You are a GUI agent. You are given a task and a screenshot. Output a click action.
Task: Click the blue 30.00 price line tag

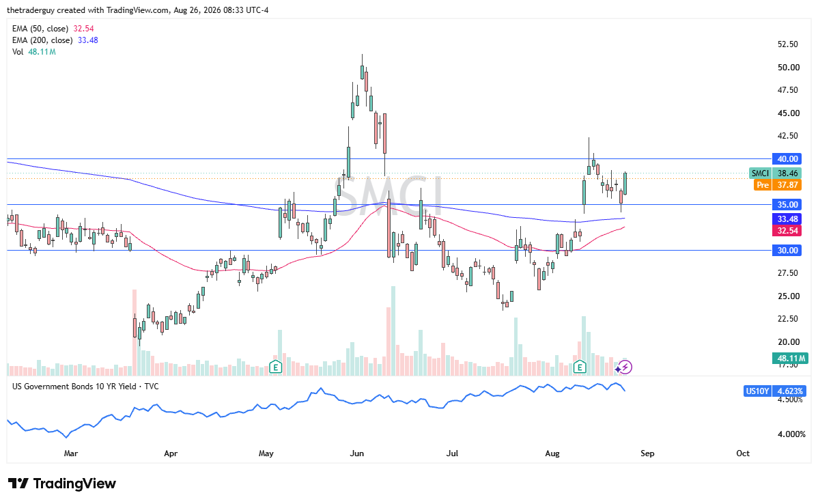click(787, 251)
